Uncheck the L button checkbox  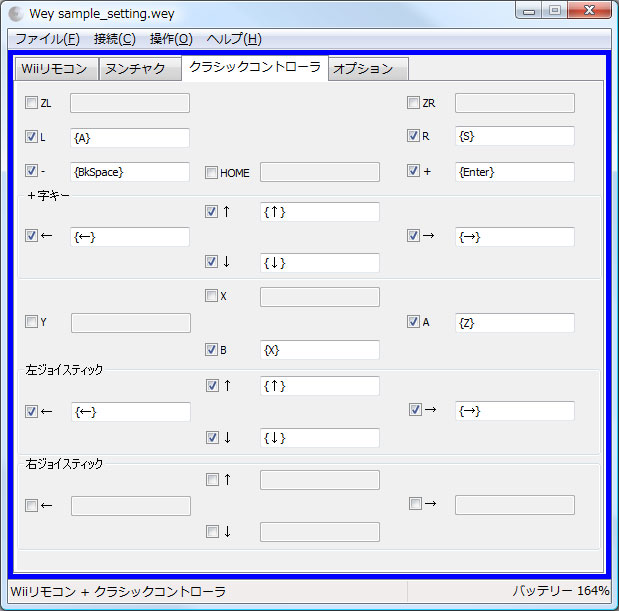(31, 137)
